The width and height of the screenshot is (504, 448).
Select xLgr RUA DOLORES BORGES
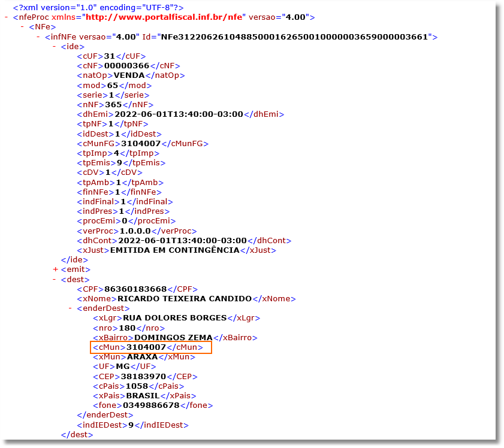(175, 318)
